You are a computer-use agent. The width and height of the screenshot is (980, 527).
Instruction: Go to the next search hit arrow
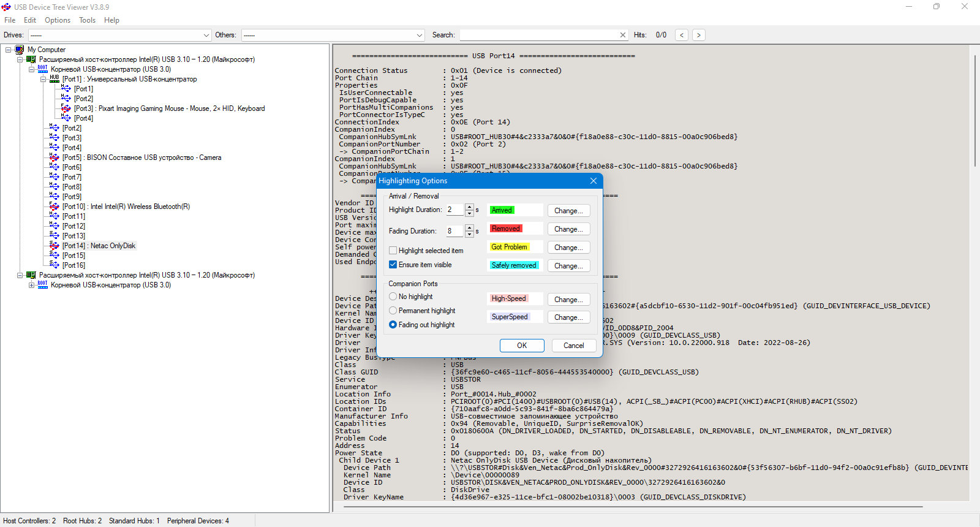pyautogui.click(x=698, y=35)
